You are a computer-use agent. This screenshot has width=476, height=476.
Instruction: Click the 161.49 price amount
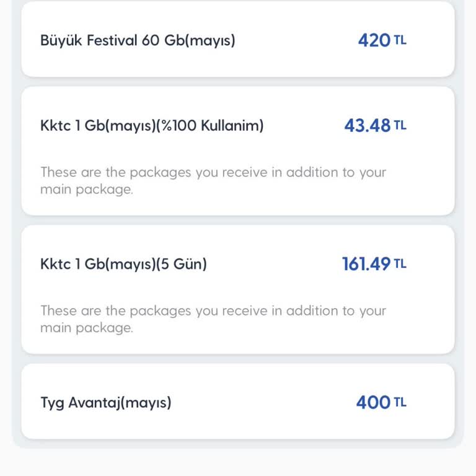click(x=366, y=264)
